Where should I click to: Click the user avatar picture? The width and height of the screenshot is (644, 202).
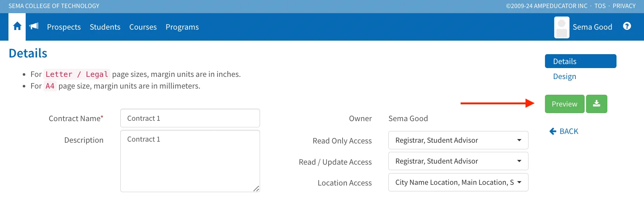(561, 27)
